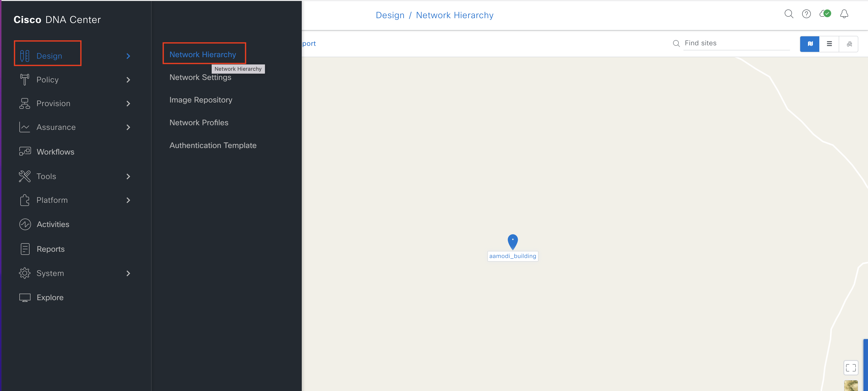This screenshot has width=868, height=391.
Task: Click the Activities pulse icon
Action: pos(25,224)
